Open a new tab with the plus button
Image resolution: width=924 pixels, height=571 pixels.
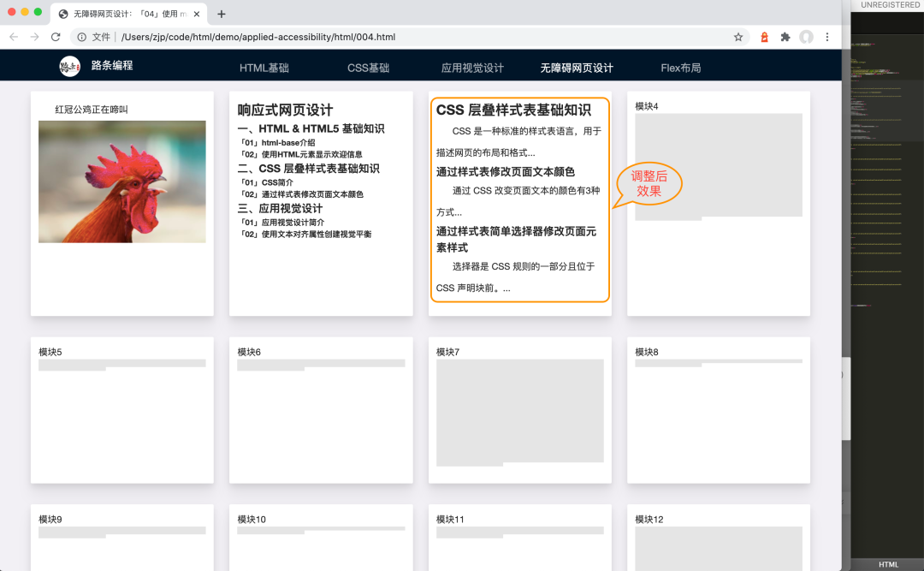pos(222,14)
